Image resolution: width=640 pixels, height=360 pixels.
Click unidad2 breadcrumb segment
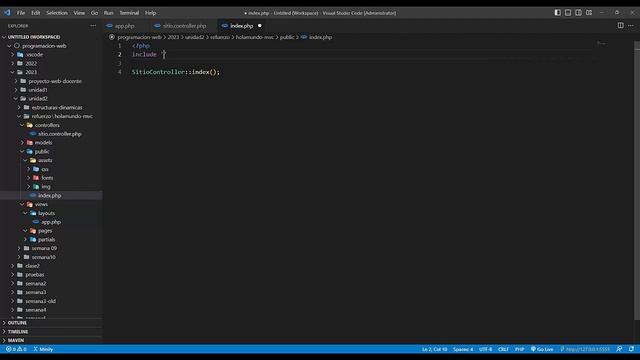point(194,37)
